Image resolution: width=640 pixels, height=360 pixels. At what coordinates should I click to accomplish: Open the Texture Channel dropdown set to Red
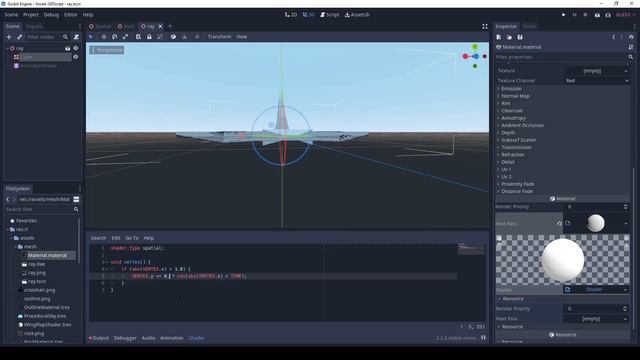[x=597, y=81]
